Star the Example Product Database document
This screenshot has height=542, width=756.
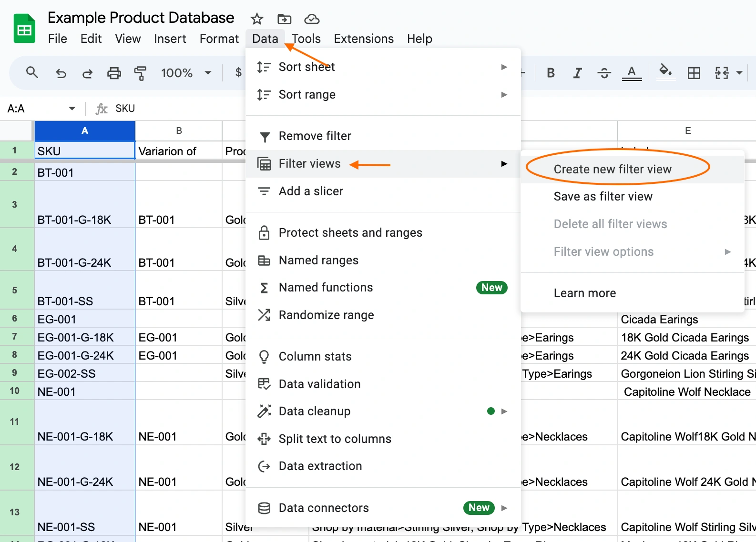pos(257,19)
